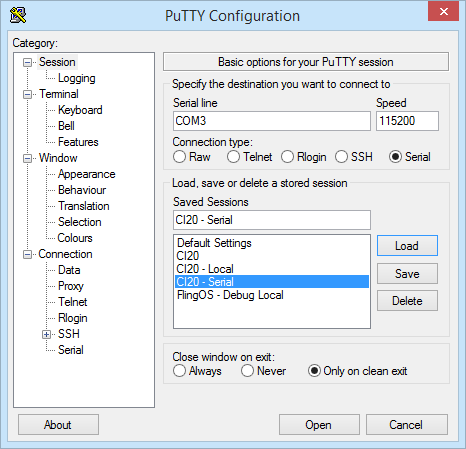Screen dimensions: 466x449
Task: Click the Load button
Action: [x=407, y=246]
